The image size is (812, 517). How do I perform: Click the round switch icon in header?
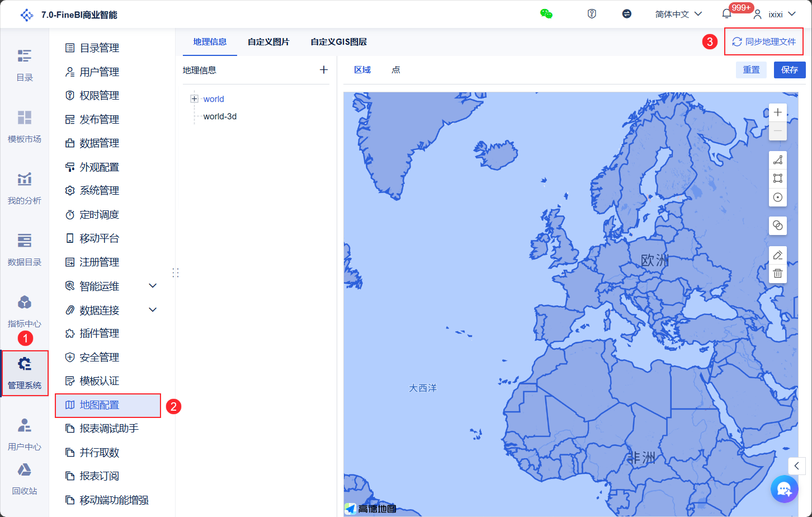point(627,14)
